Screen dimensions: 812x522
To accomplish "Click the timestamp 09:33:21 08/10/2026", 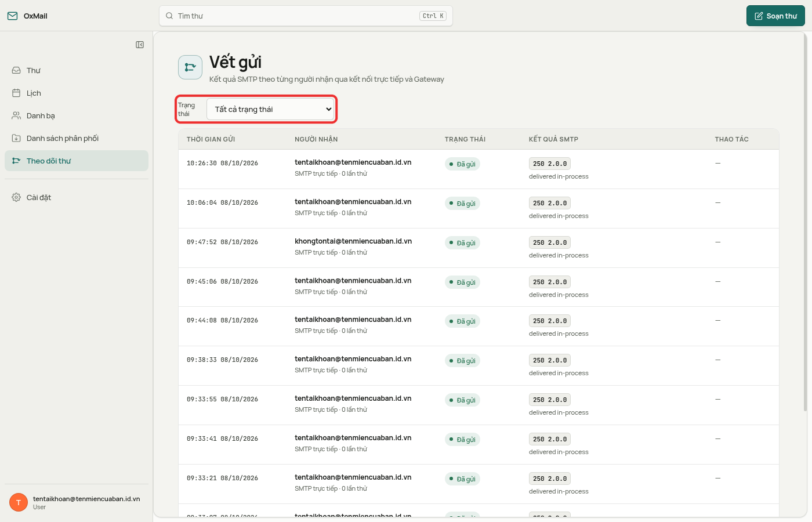I will point(222,478).
